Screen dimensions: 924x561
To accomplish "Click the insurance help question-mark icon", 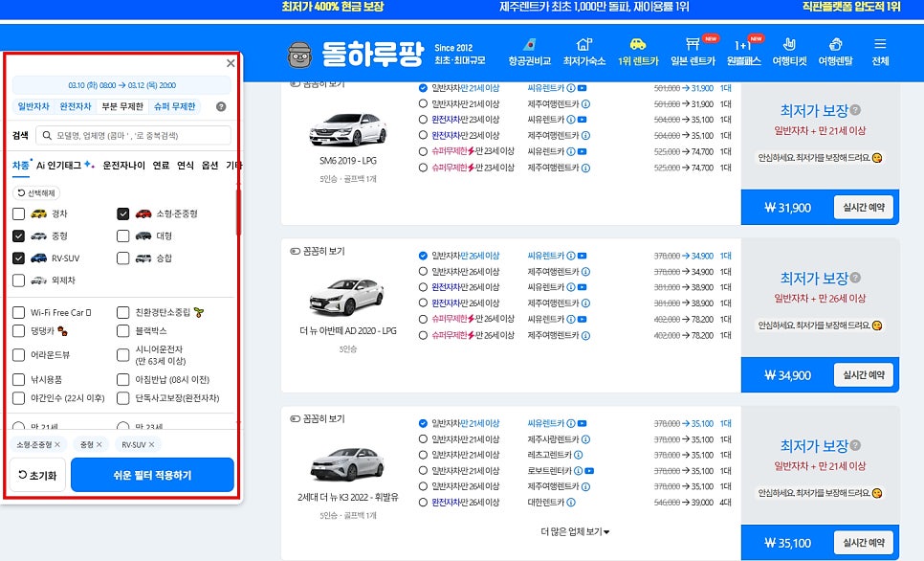I will (x=221, y=107).
